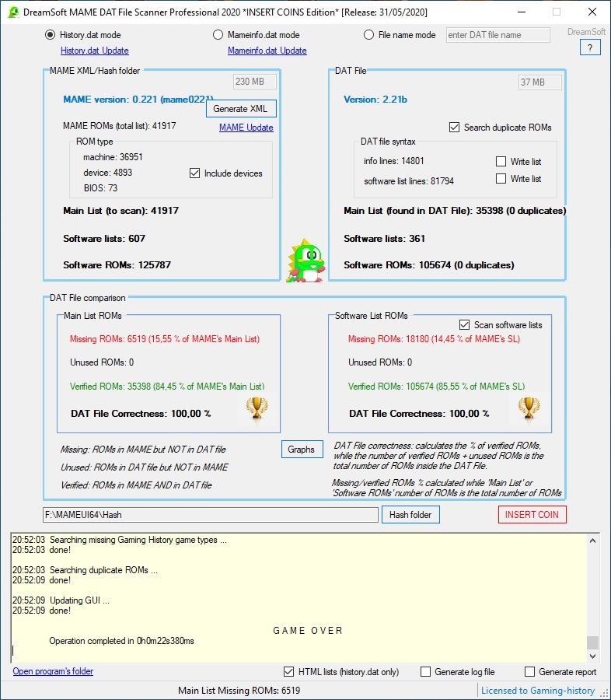This screenshot has width=611, height=700.
Task: Click 'Main List (to scan): 41917' text
Action: [121, 210]
